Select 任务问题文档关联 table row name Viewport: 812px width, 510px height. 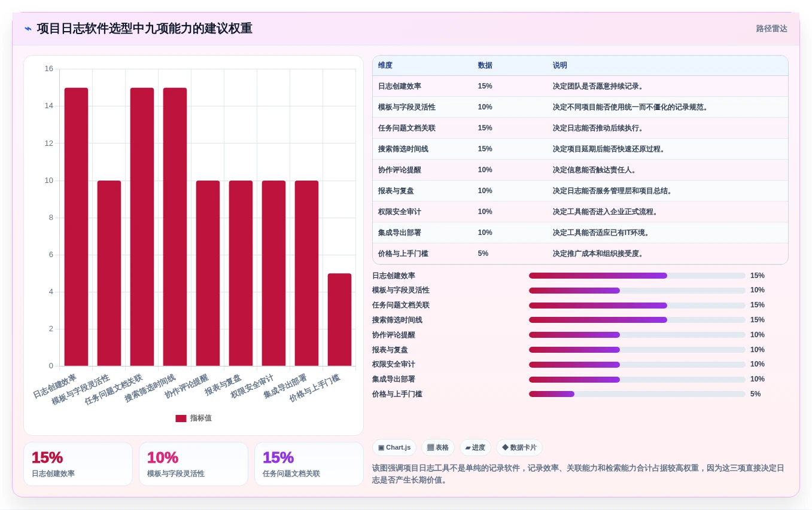pos(407,128)
